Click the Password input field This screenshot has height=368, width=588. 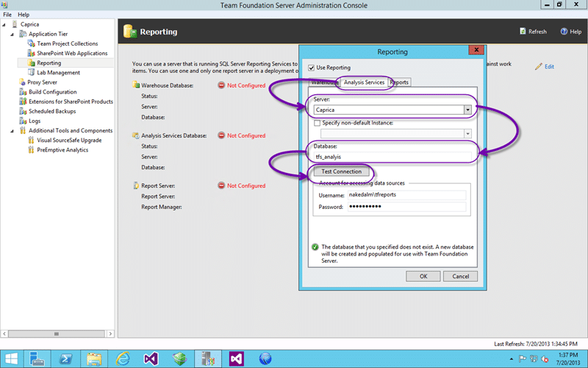pos(407,207)
